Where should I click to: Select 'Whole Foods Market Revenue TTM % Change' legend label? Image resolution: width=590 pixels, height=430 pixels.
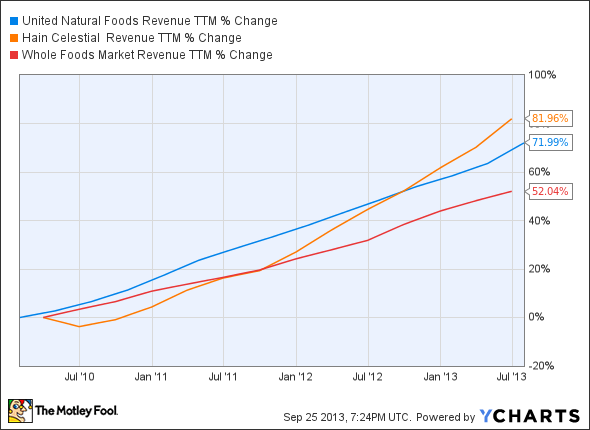coord(147,55)
